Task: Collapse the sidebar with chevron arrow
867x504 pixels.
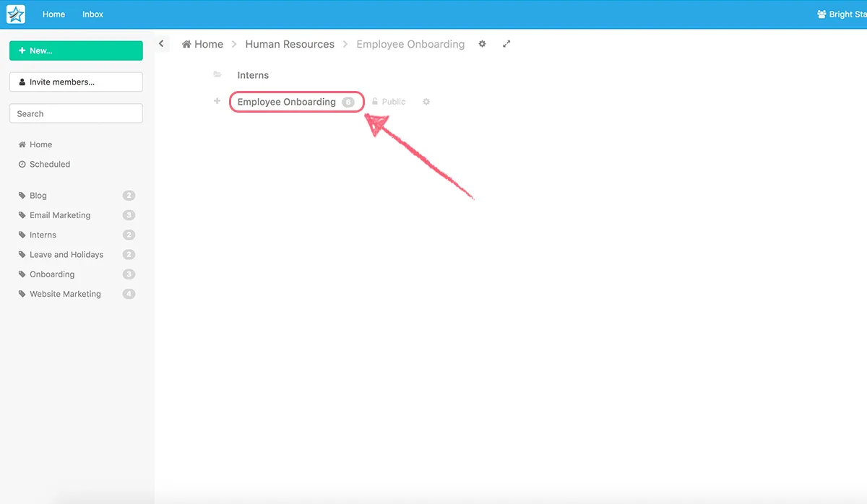Action: tap(162, 44)
